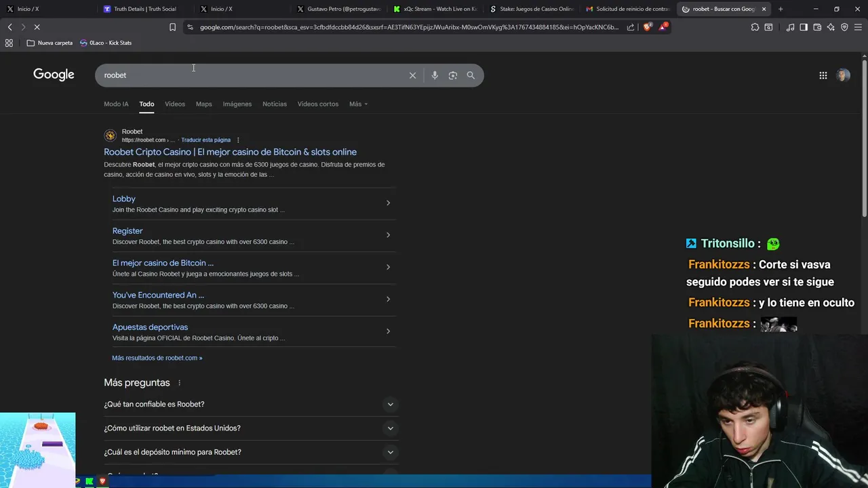Screen dimensions: 868x488
Task: Click the browser address bar URL
Action: pyautogui.click(x=409, y=27)
